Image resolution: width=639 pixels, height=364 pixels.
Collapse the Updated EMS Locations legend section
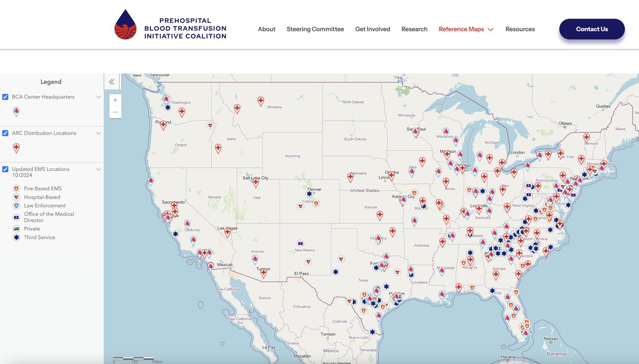coord(99,169)
